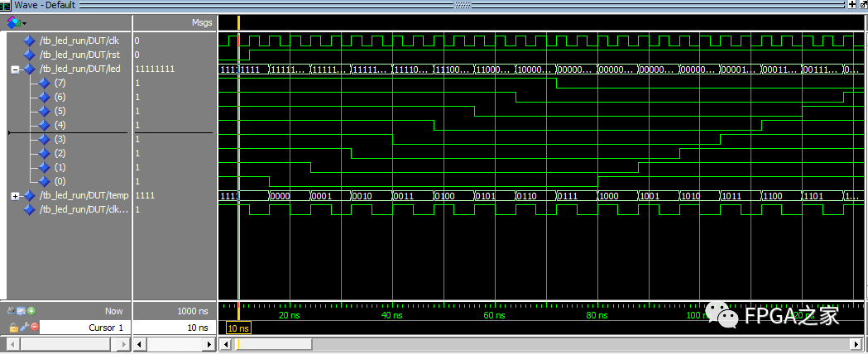
Task: Click the green Insert Cursor icon
Action: 31,311
